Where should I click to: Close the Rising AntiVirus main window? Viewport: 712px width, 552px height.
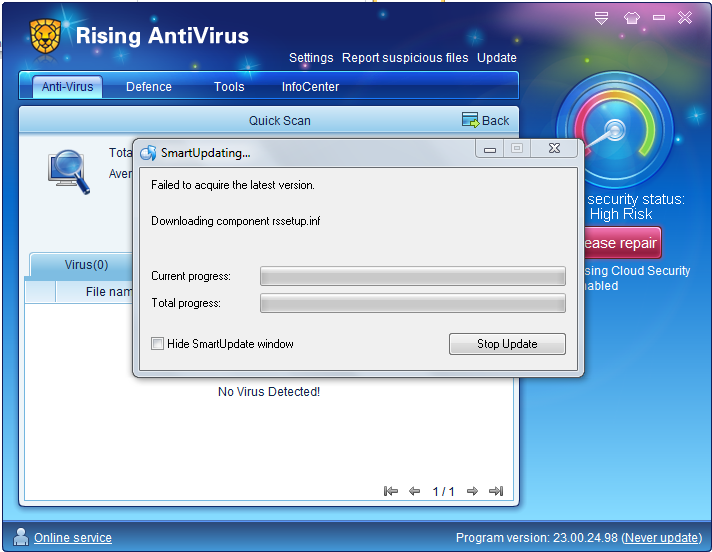pos(685,18)
